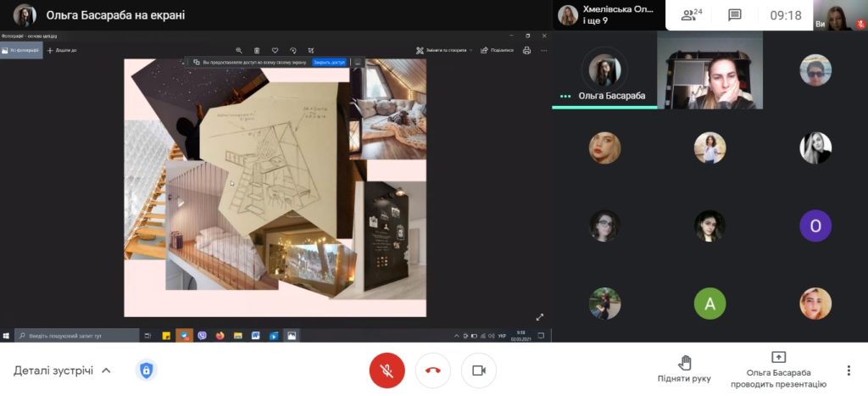868x396 pixels.
Task: Toggle the camera button in the call bar
Action: (x=478, y=371)
